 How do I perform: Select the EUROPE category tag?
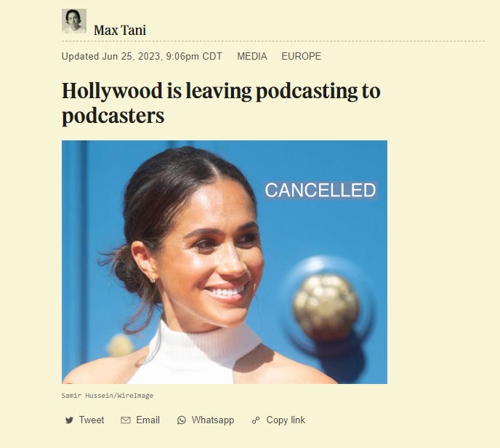302,57
